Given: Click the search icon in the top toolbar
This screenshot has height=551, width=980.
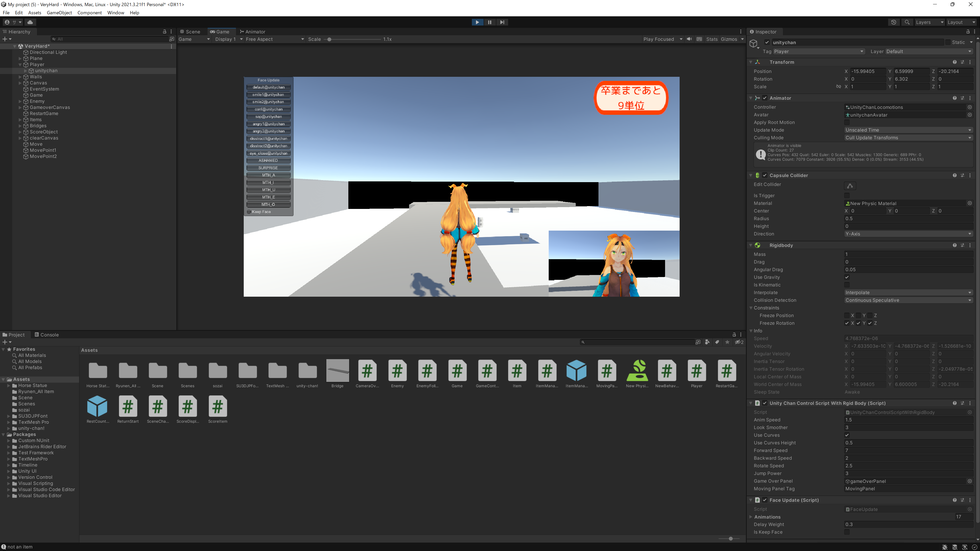Looking at the screenshot, I should coord(907,22).
